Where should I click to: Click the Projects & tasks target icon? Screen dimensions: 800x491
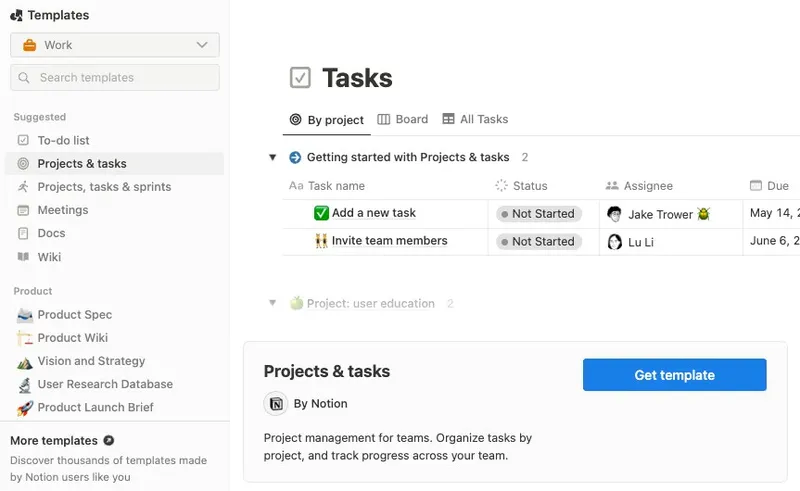(23, 164)
